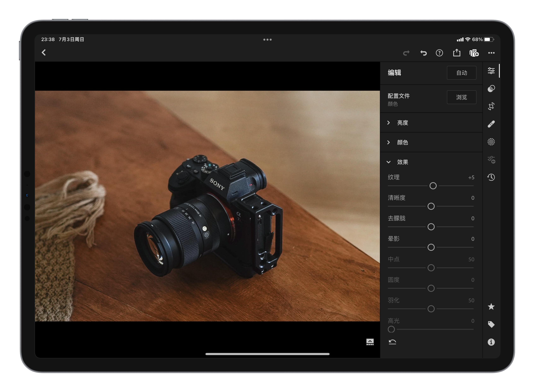The image size is (534, 392).
Task: Open the Masking tool
Action: pos(491,142)
